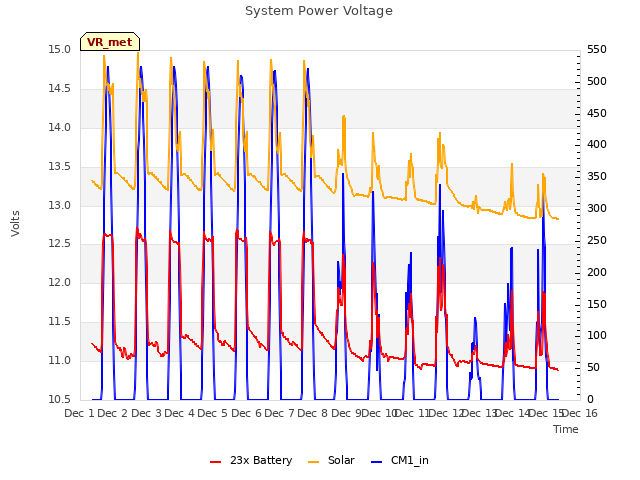Click the 100 right axis tick label
640x480 pixels.
(597, 336)
